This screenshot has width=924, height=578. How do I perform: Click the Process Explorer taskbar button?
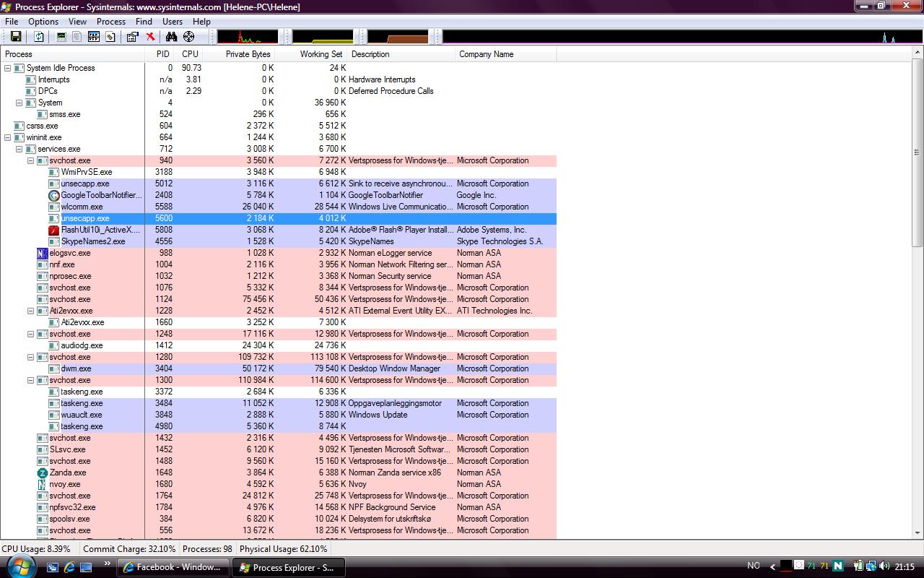(x=288, y=567)
